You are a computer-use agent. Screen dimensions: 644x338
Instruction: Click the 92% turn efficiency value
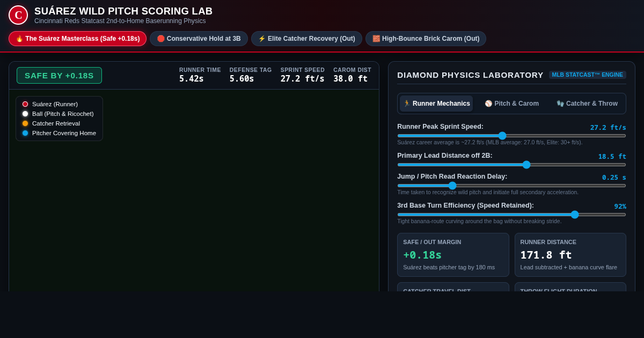[x=620, y=207]
